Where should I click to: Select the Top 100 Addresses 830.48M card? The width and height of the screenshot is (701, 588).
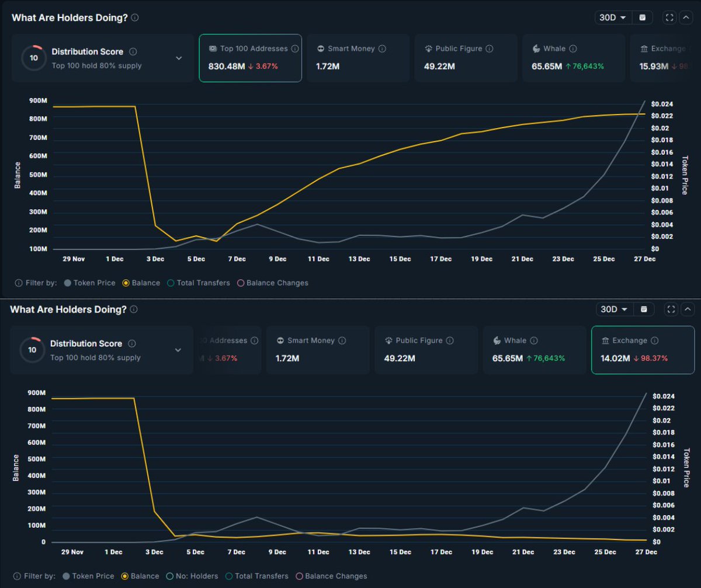[250, 58]
